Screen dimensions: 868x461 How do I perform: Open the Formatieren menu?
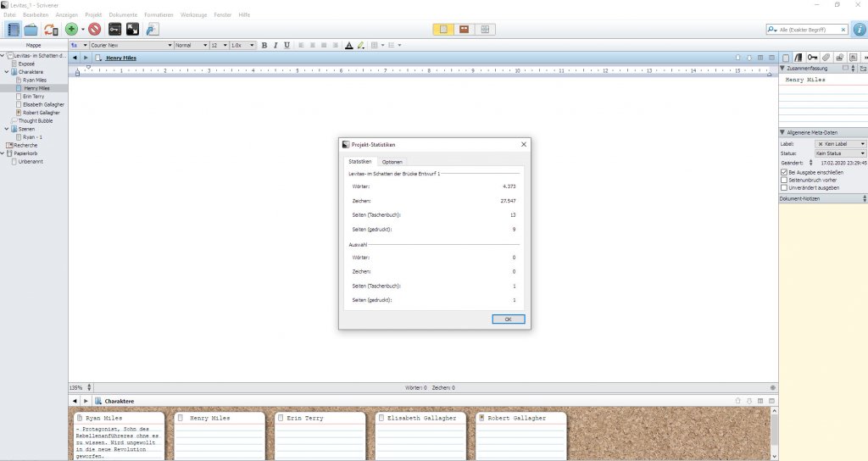(x=159, y=15)
